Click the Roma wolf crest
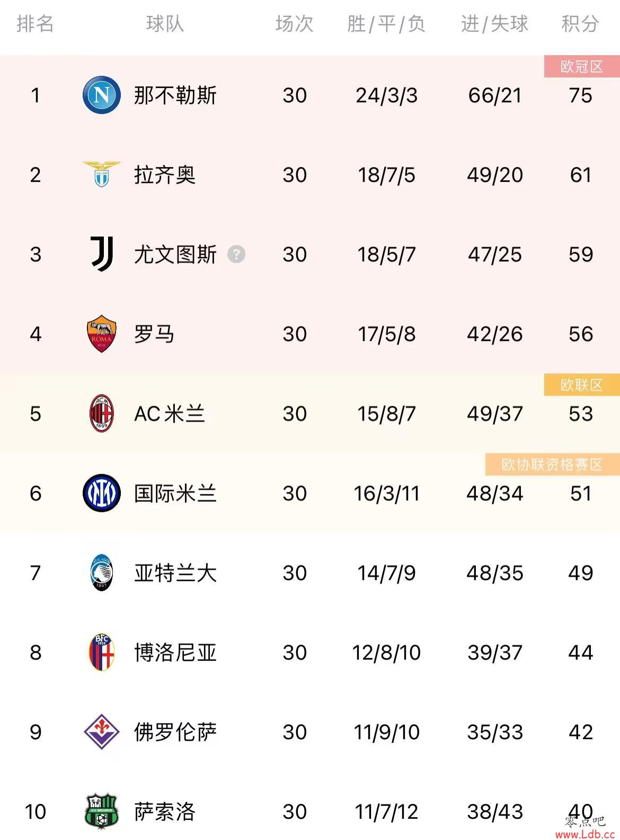Viewport: 620px width, 840px height. [x=102, y=334]
